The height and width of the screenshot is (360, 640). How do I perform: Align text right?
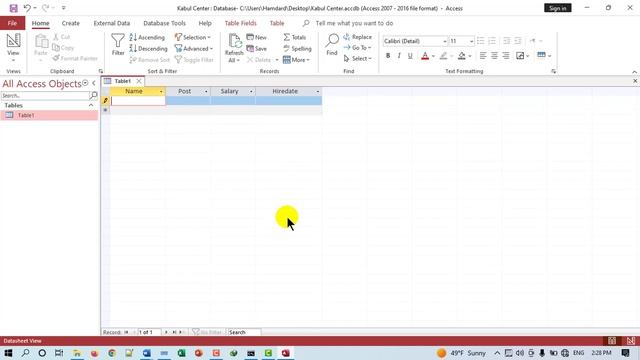pyautogui.click(x=506, y=56)
